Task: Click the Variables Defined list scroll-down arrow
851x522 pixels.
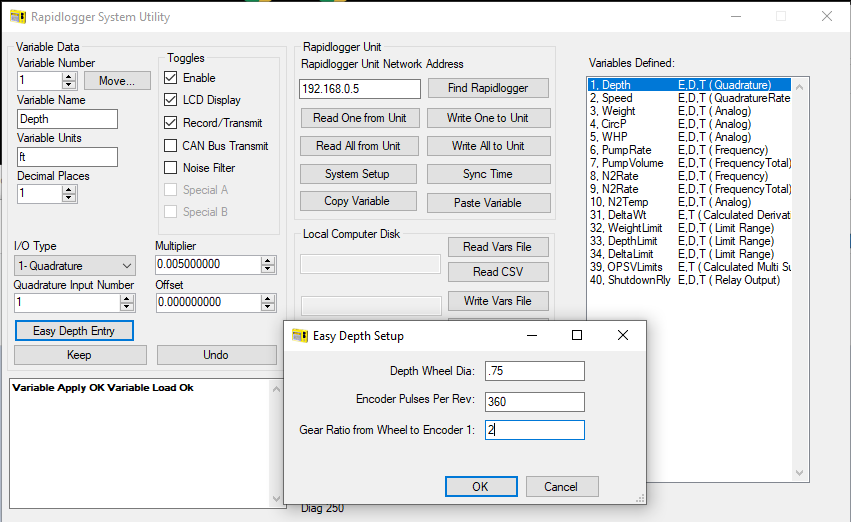Action: pyautogui.click(x=799, y=473)
